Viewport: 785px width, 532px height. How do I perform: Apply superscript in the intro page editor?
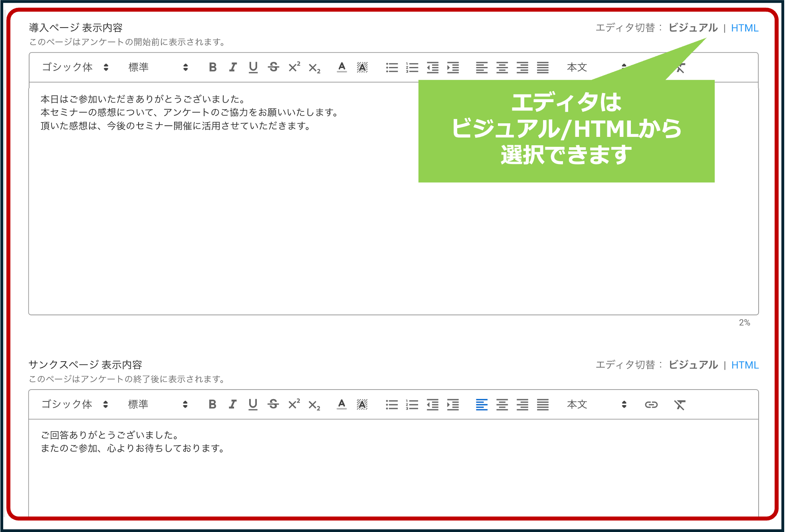click(294, 67)
